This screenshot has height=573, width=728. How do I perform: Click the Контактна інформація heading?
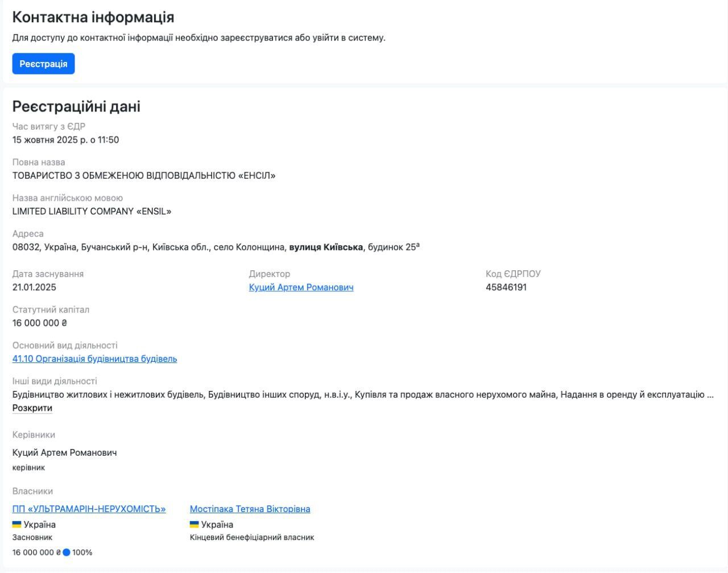[x=93, y=17]
